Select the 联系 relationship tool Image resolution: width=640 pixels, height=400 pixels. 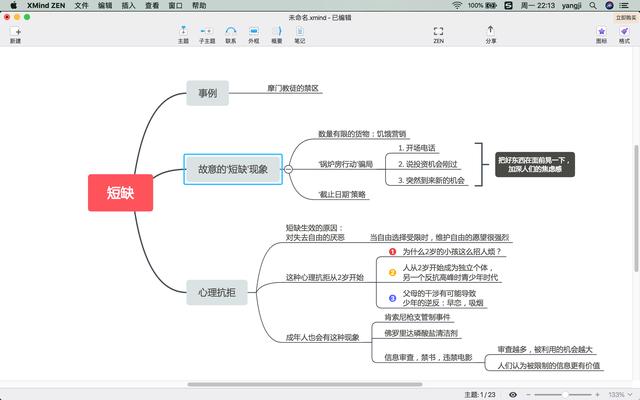click(x=231, y=34)
